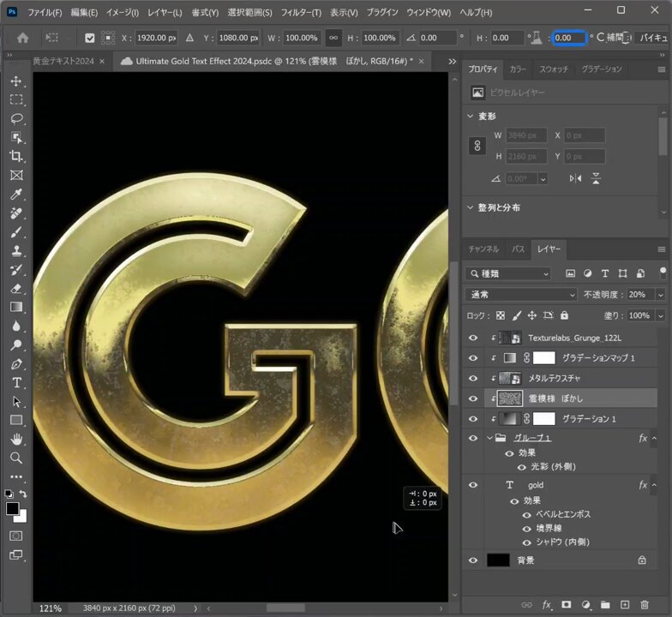Open the レイヤー(L) menu
Screen dimensions: 672x617
click(165, 12)
